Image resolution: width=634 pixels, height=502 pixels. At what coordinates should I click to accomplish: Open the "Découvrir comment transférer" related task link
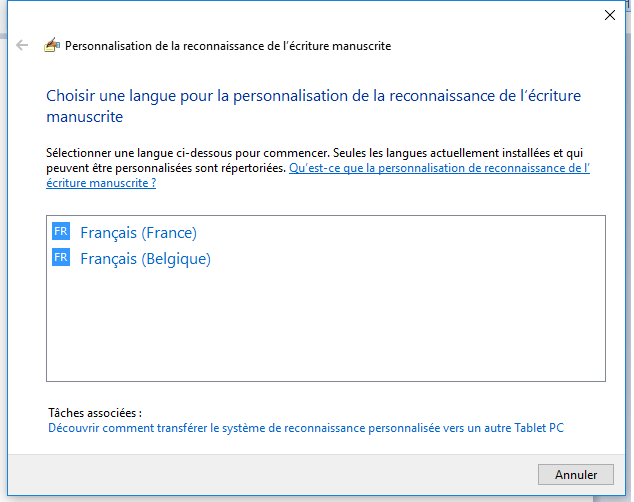[306, 428]
